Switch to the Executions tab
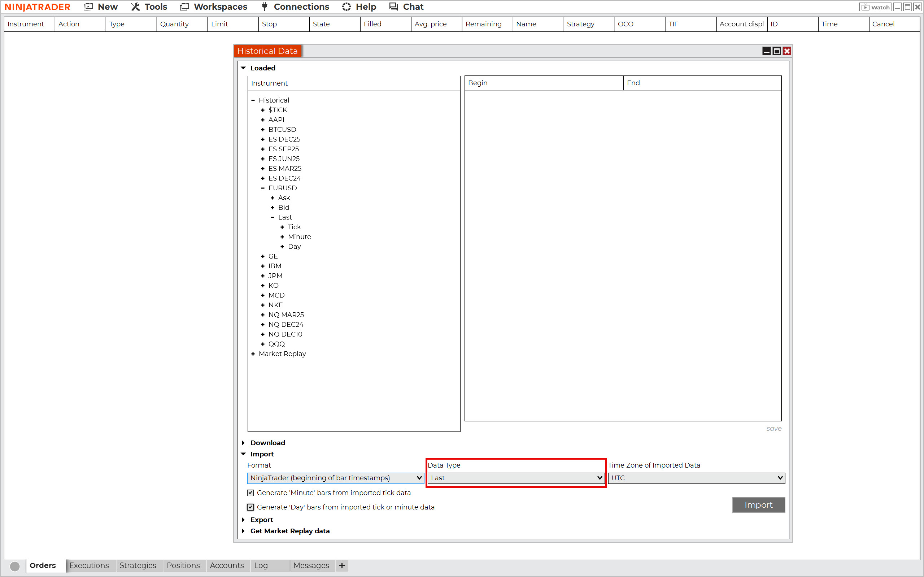The height and width of the screenshot is (577, 924). coord(89,565)
